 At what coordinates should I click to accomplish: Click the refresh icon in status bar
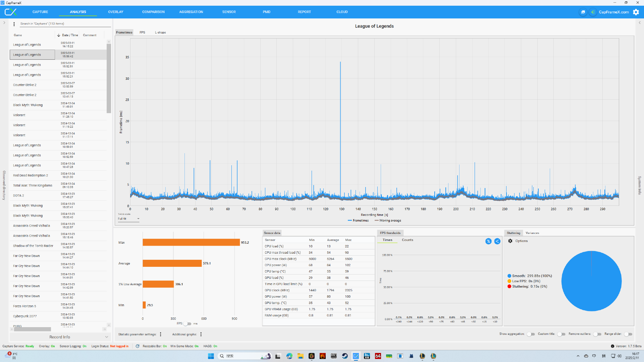pos(138,346)
